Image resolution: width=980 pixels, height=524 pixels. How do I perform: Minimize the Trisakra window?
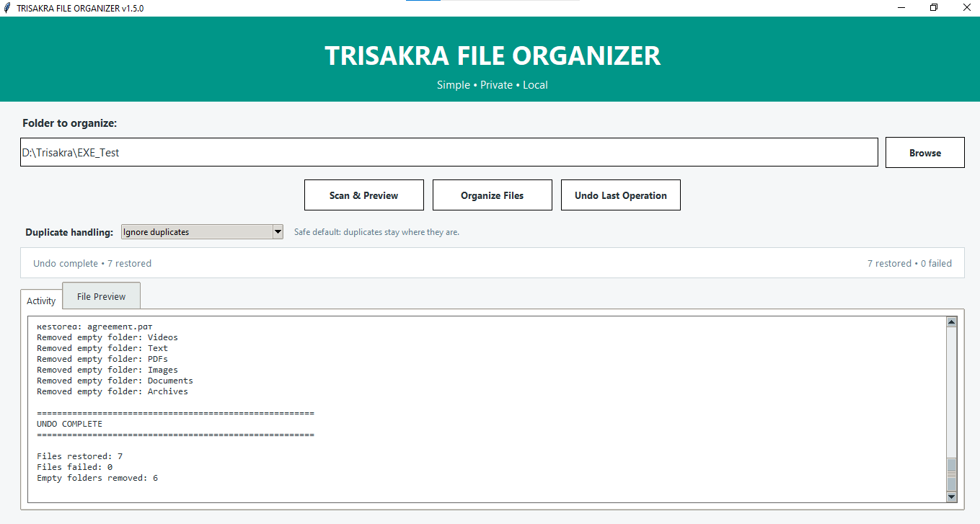[x=901, y=8]
